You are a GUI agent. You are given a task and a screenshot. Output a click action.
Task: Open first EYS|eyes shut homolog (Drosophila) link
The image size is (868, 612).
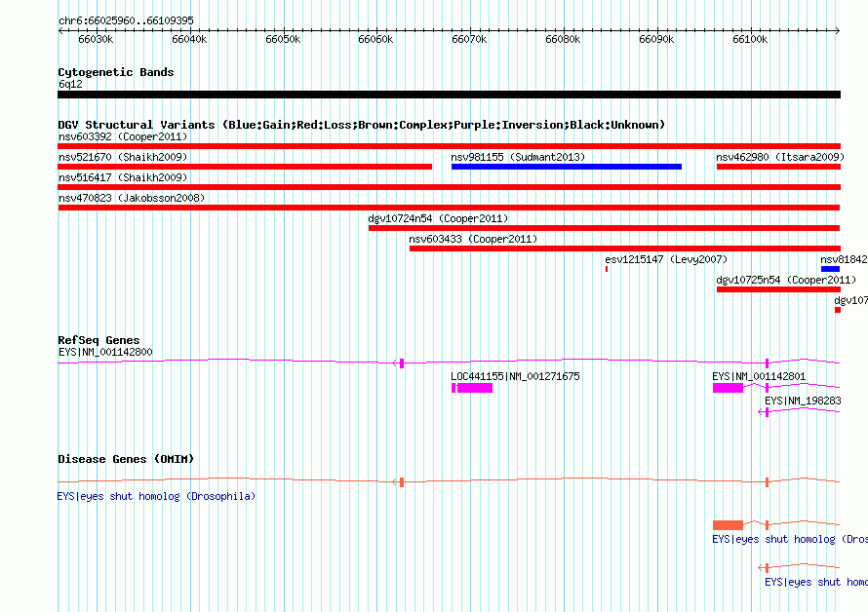pos(156,496)
